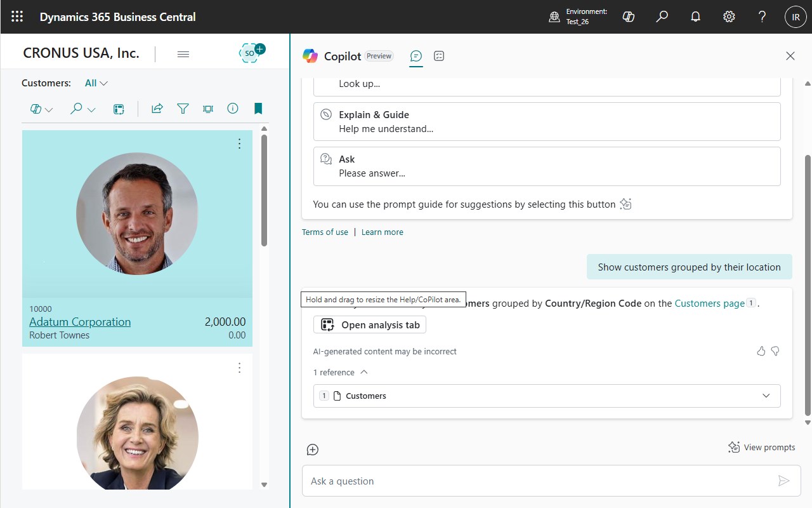Toggle the filter pane funnel icon
The height and width of the screenshot is (508, 812).
183,109
